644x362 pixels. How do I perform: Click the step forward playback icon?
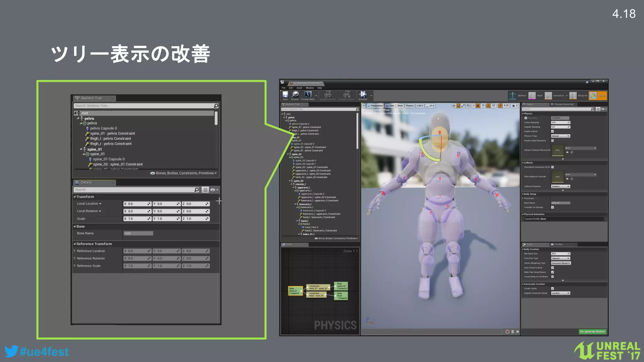pyautogui.click(x=518, y=332)
